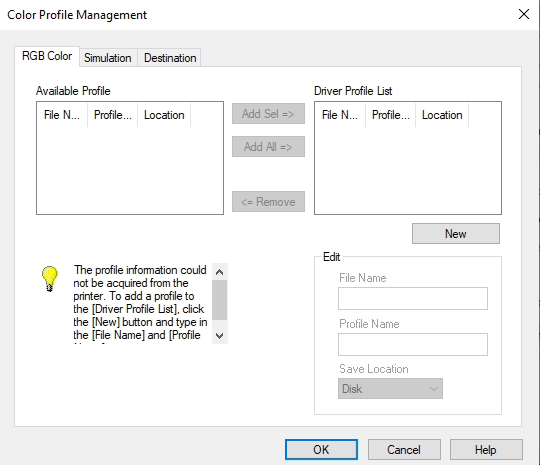Switch to the Simulation tab

coord(108,58)
